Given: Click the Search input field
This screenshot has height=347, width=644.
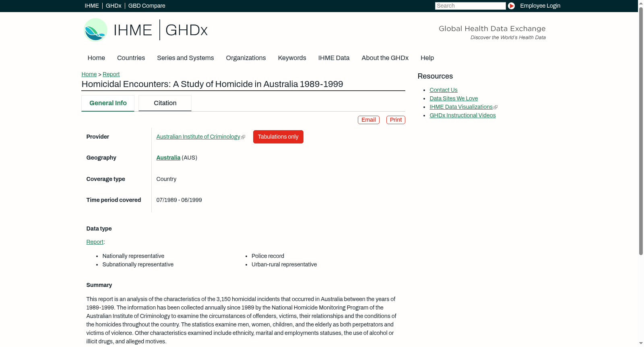Looking at the screenshot, I should [470, 6].
